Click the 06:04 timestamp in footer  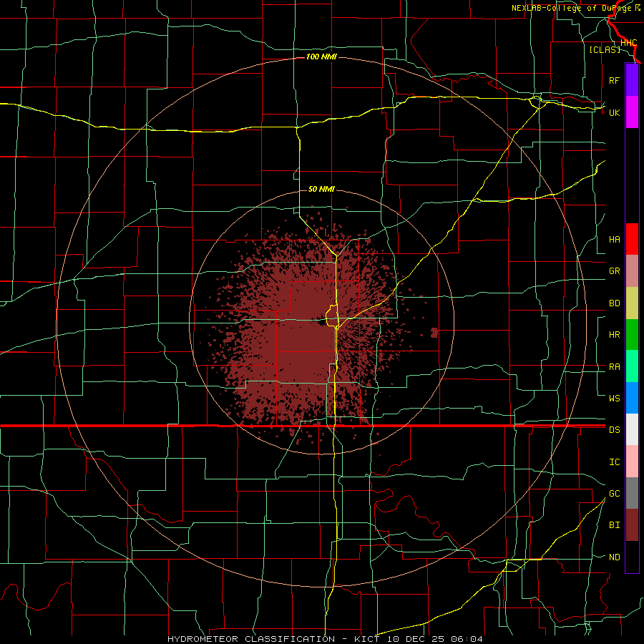(x=467, y=639)
